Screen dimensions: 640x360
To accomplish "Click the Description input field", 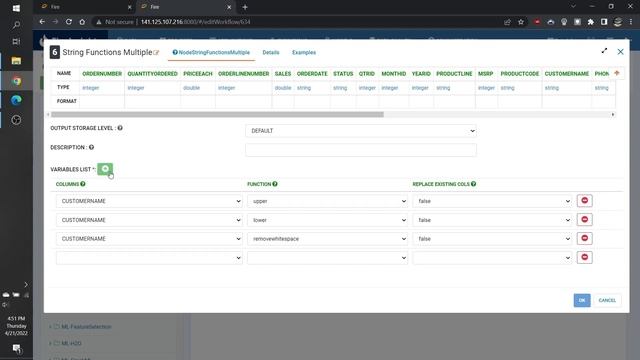I will pos(361,149).
